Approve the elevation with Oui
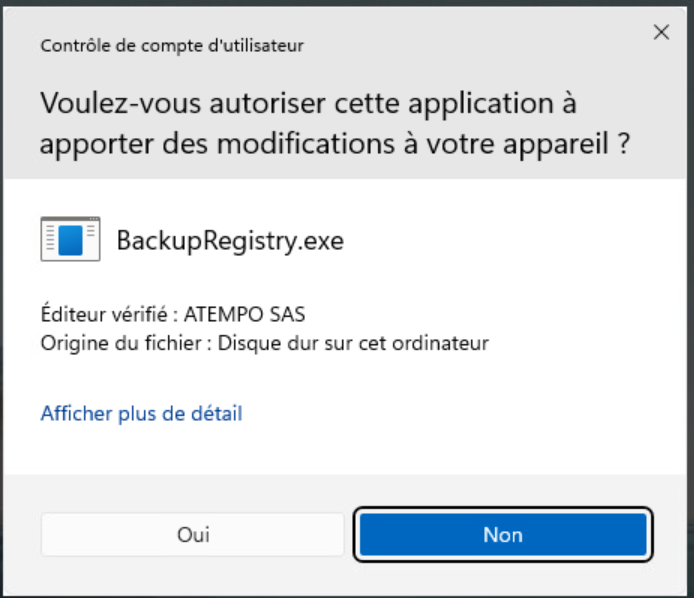This screenshot has width=694, height=598. (x=193, y=535)
